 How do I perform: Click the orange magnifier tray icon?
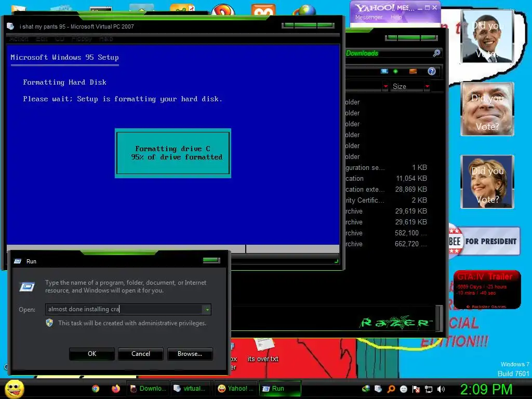pyautogui.click(x=391, y=389)
